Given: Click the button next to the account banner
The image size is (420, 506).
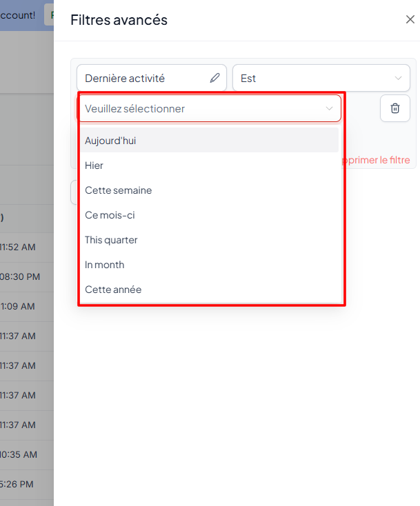Looking at the screenshot, I should (x=50, y=14).
